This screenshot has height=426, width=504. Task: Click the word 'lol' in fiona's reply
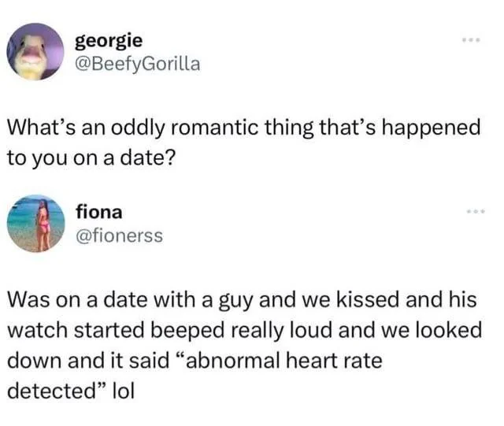point(123,391)
